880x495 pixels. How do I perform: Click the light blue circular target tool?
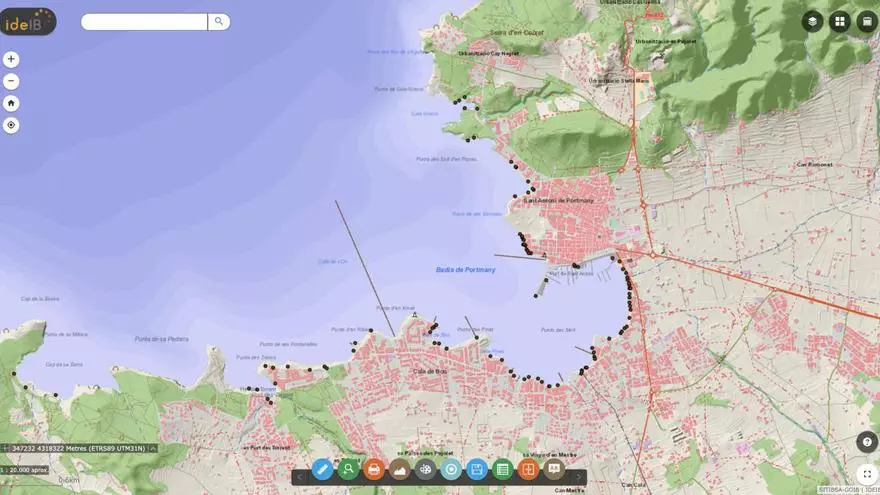[451, 469]
